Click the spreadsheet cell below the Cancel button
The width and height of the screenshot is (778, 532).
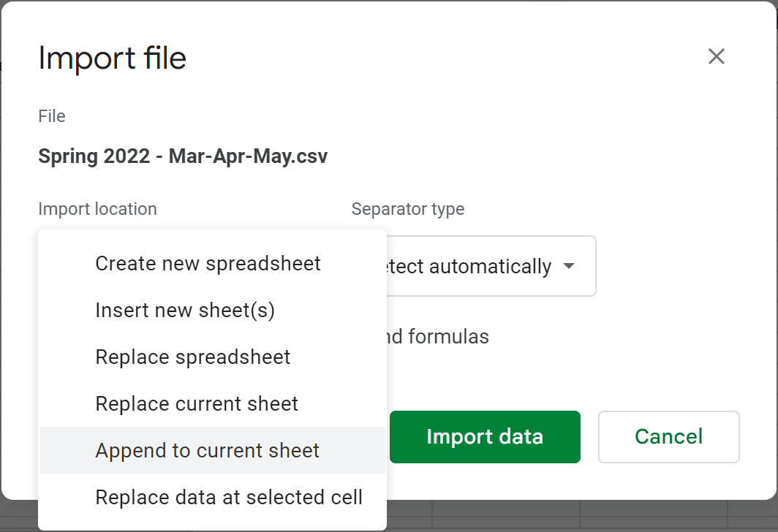pos(654,516)
